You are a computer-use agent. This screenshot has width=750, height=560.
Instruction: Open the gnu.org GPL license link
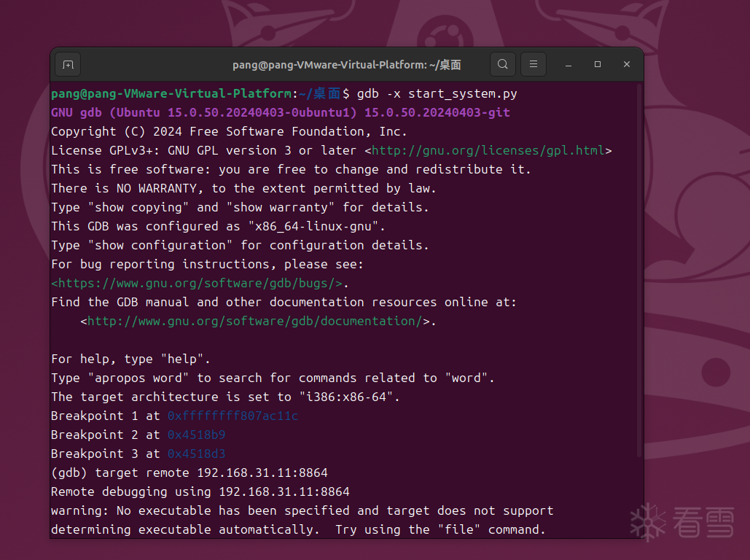click(488, 150)
